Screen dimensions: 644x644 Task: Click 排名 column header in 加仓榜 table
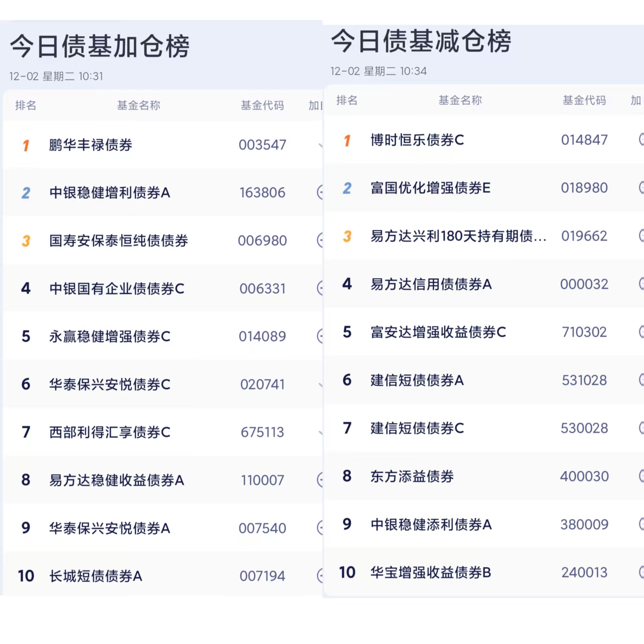pyautogui.click(x=26, y=106)
